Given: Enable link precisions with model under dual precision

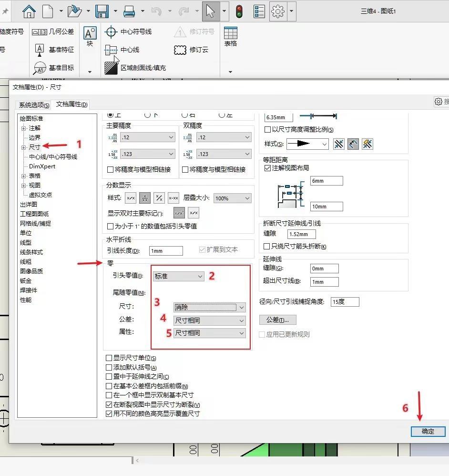Looking at the screenshot, I should click(x=185, y=169).
